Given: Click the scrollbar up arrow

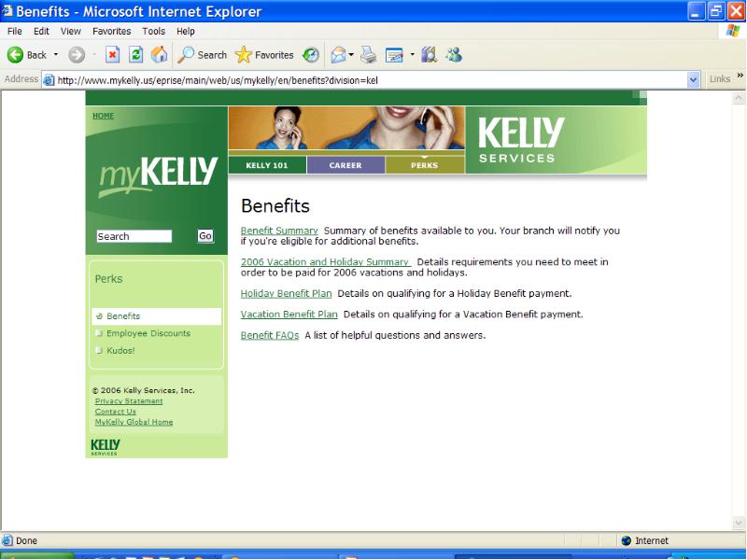Looking at the screenshot, I should coord(739,98).
